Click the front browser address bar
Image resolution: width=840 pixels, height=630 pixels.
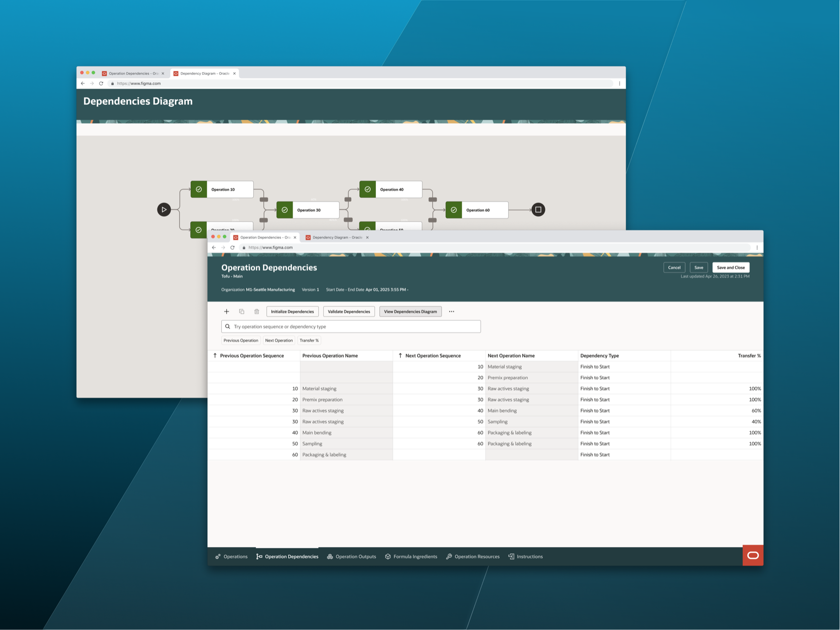pos(494,248)
